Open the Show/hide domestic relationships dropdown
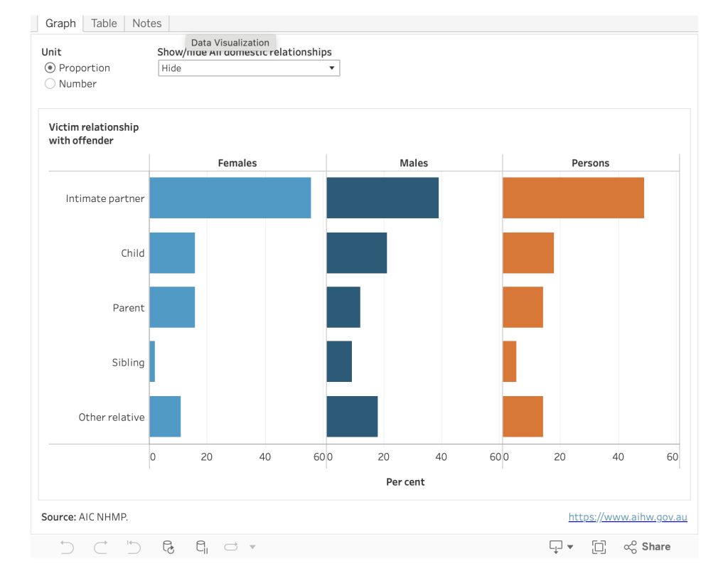 point(248,68)
